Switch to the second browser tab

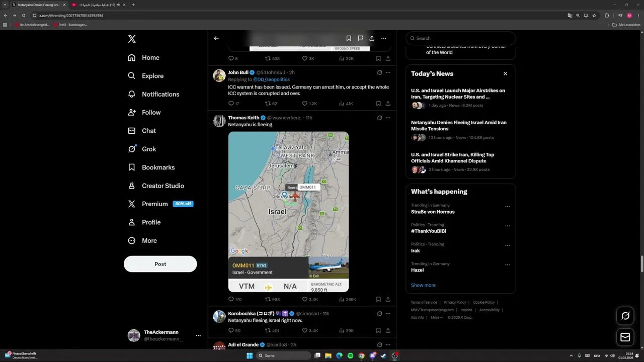(99, 5)
